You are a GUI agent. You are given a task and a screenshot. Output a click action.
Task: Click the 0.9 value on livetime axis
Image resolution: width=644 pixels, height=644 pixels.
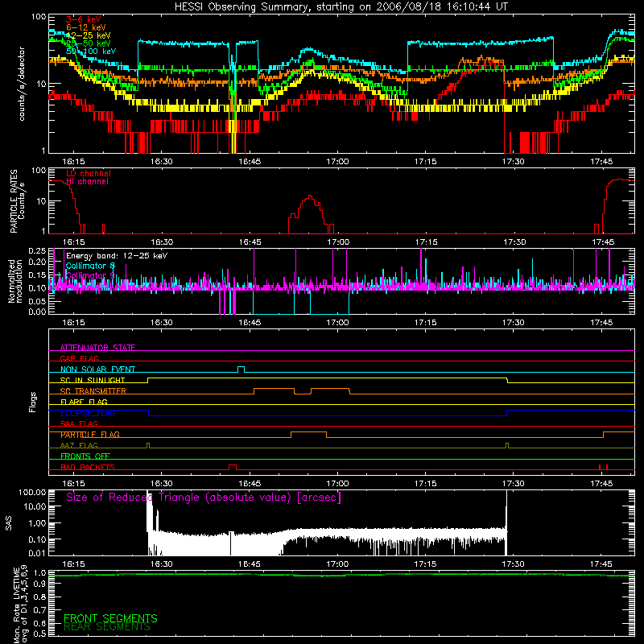coord(39,585)
